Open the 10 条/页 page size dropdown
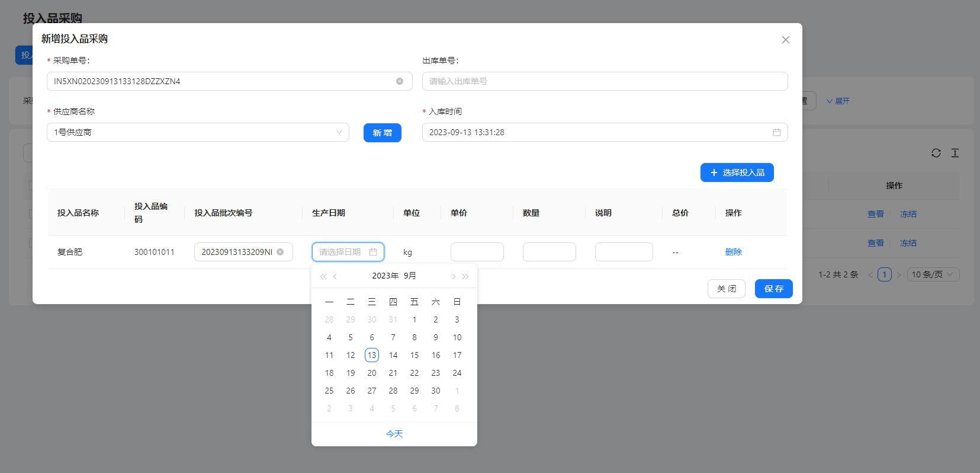This screenshot has width=980, height=473. [x=933, y=274]
